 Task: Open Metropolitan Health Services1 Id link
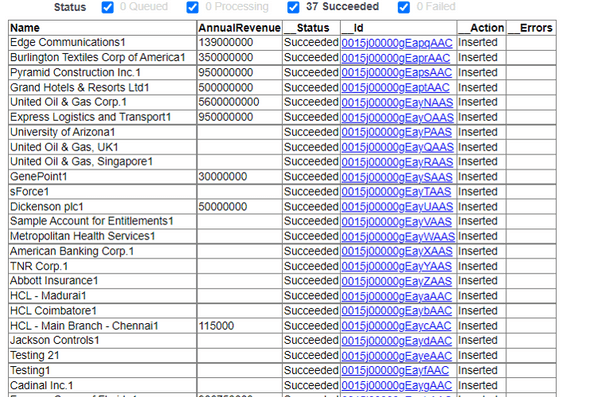pyautogui.click(x=398, y=236)
